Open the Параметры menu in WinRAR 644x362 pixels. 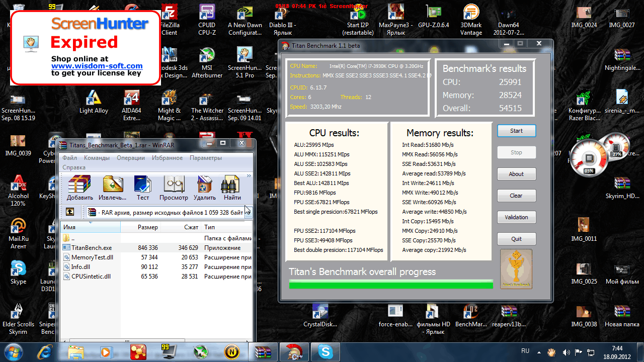(205, 158)
